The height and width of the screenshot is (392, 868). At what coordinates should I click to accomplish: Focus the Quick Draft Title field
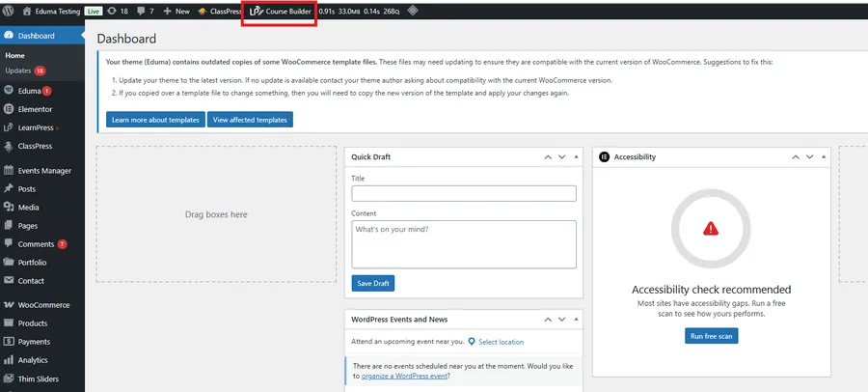(x=463, y=193)
